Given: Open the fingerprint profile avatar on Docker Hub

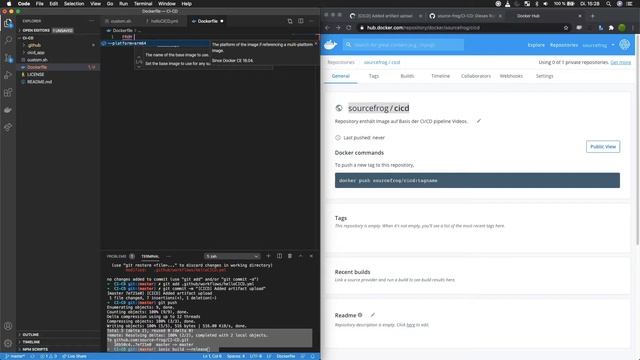Looking at the screenshot, I should pyautogui.click(x=624, y=44).
